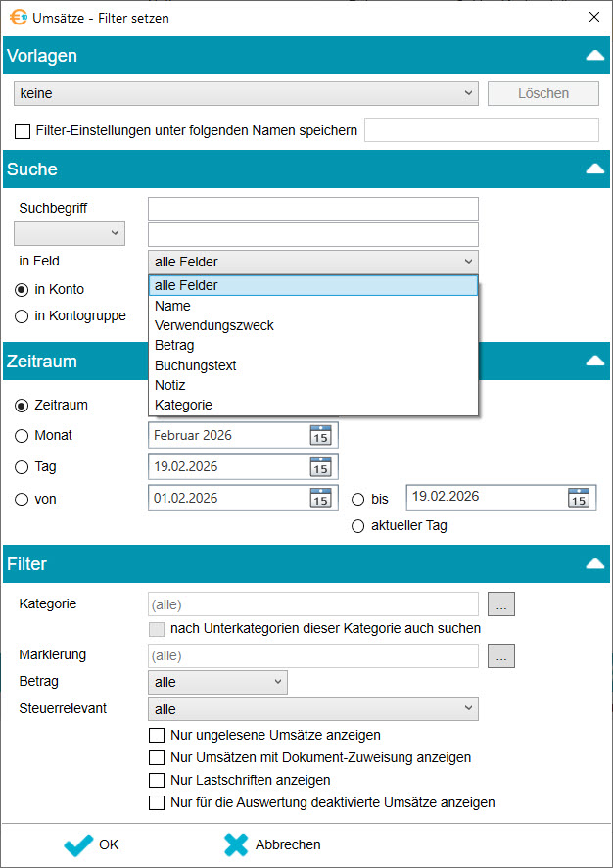
Task: Confirm the filter with OK
Action: (x=92, y=844)
